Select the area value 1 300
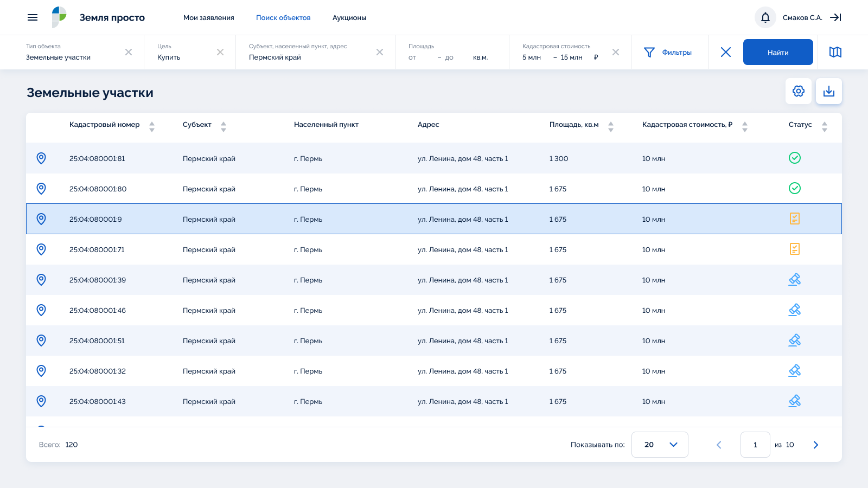Screen dimensions: 868x488 pos(559,159)
